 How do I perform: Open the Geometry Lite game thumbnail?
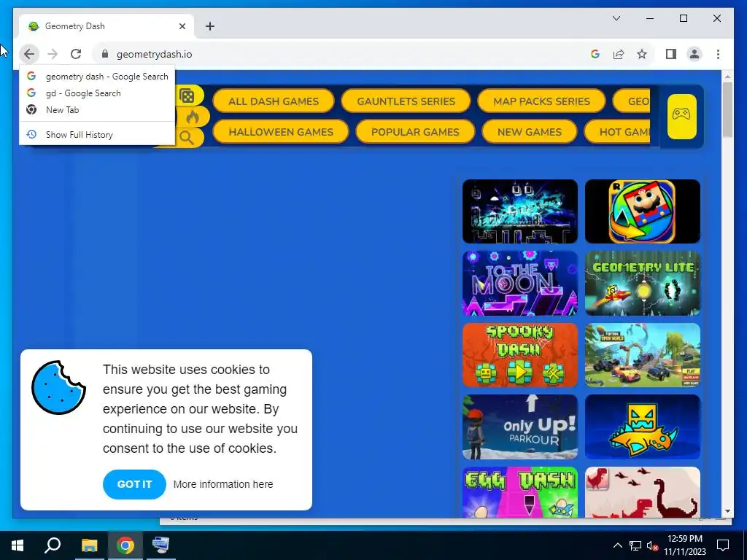[x=642, y=284]
